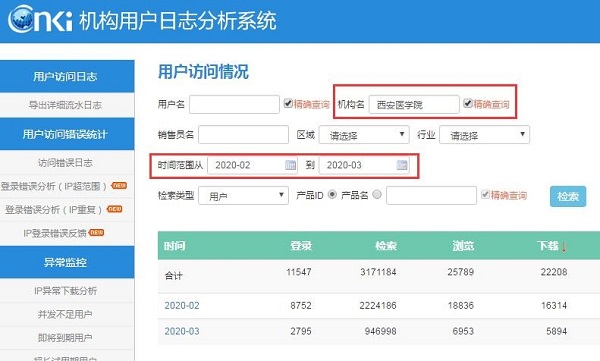
Task: Click new badge beside IP登录错误反馈
Action: (x=96, y=232)
